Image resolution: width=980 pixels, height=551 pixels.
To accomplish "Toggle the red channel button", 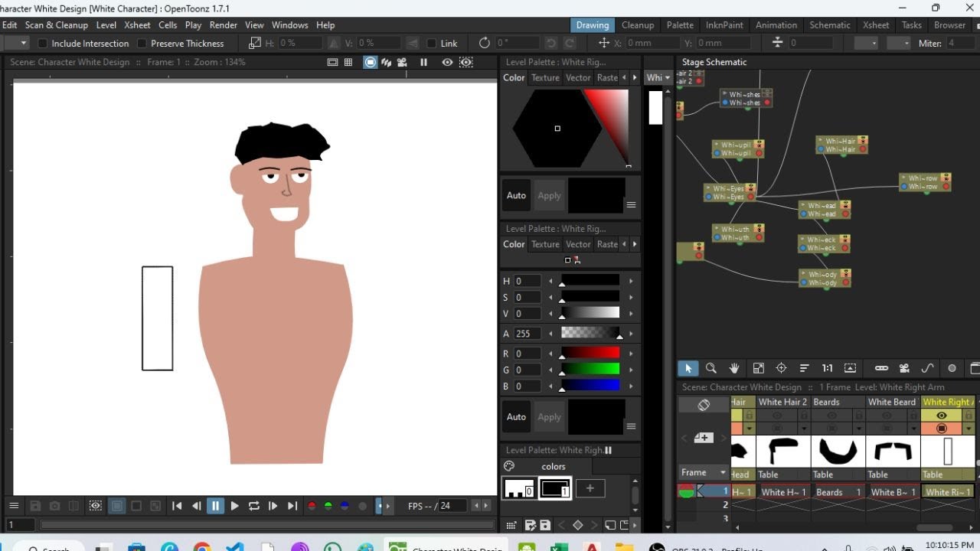I will pos(312,506).
